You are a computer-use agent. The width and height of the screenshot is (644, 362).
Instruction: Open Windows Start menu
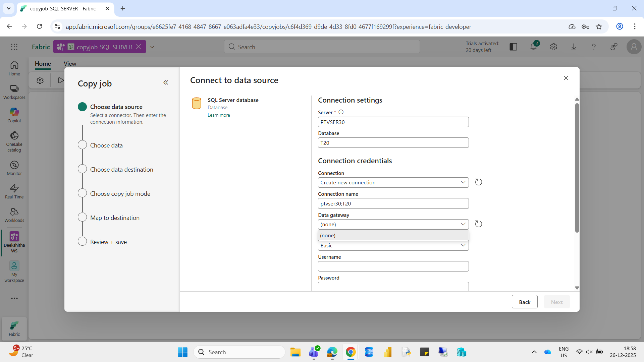click(182, 352)
